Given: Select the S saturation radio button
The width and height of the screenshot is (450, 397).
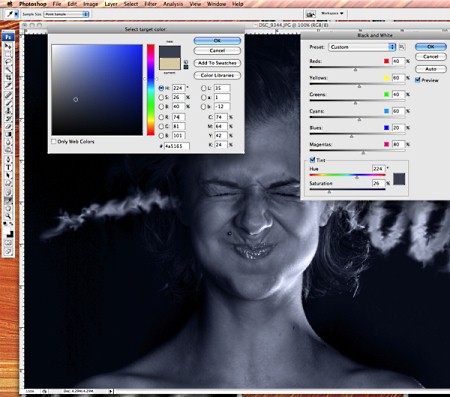Looking at the screenshot, I should (161, 97).
